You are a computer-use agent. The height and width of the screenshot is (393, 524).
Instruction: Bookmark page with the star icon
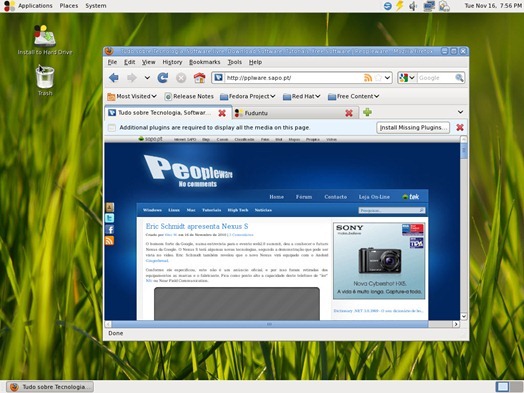click(x=378, y=78)
